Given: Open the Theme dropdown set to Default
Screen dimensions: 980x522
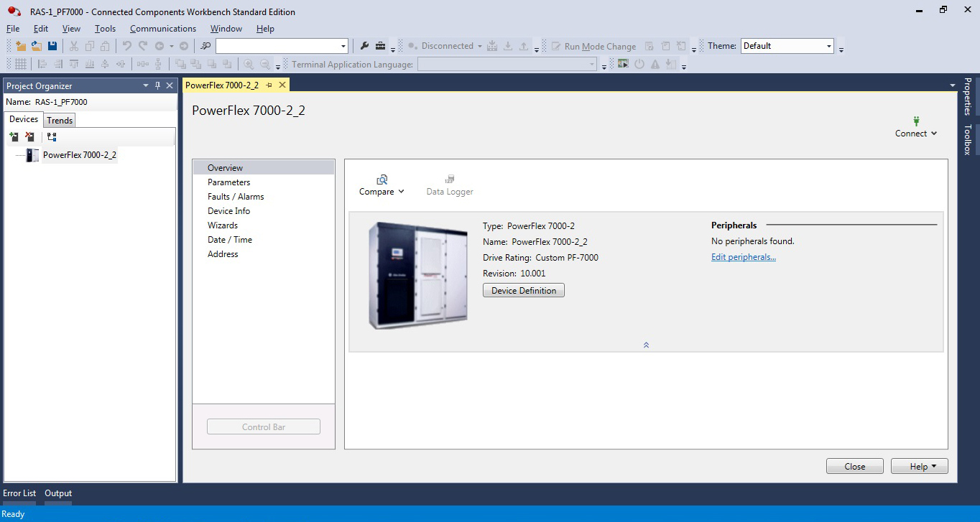Looking at the screenshot, I should (829, 46).
